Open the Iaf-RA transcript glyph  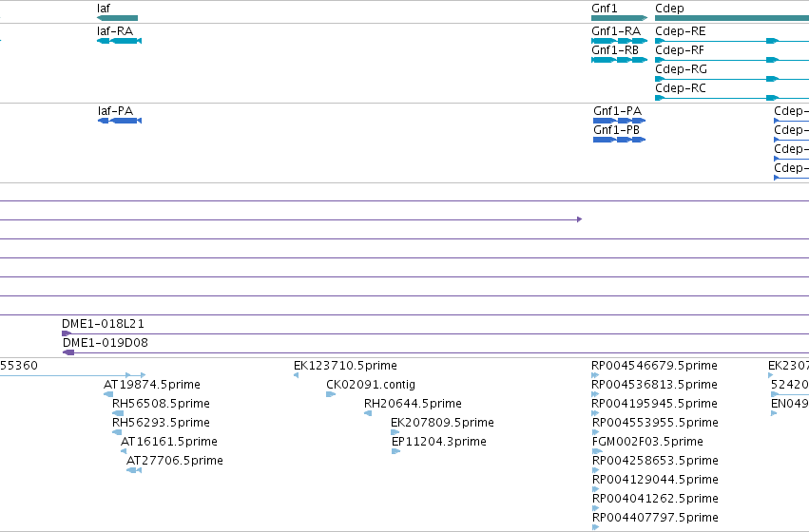[x=119, y=41]
